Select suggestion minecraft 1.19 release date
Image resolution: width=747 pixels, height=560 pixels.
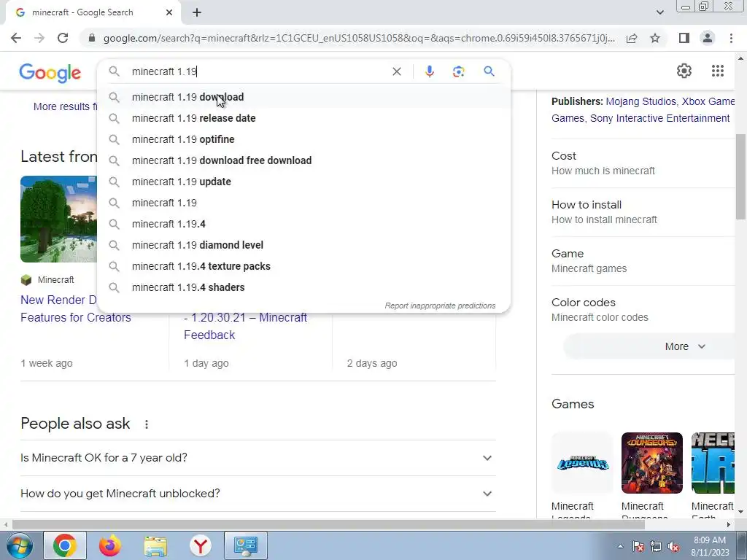(304, 118)
